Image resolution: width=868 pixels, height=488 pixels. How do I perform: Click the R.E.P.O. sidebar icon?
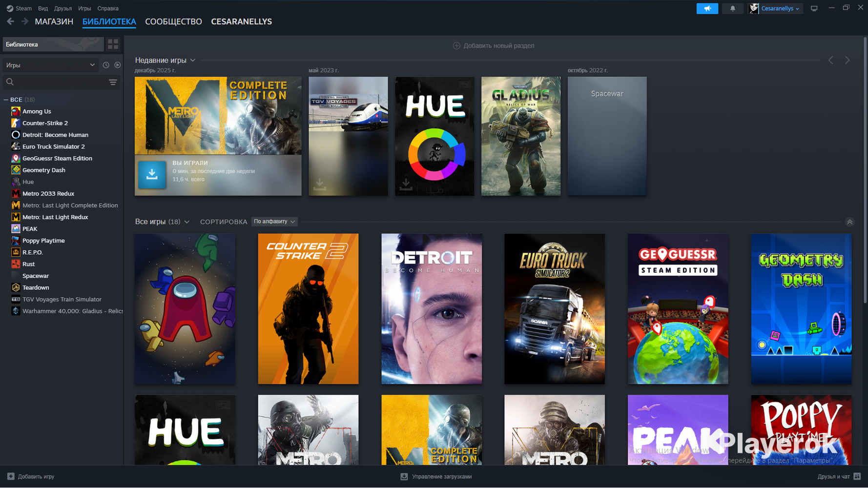click(16, 252)
